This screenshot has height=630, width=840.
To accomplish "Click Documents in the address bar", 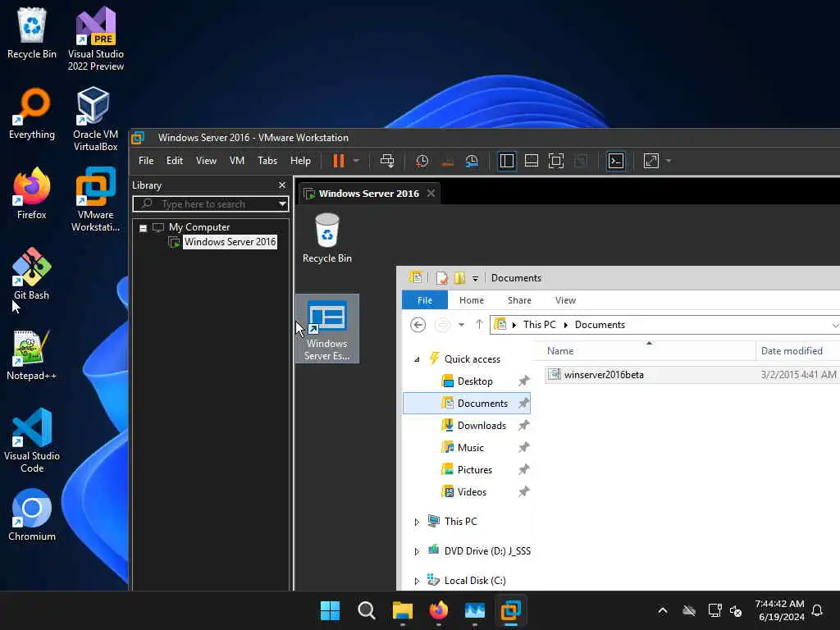I will click(600, 325).
